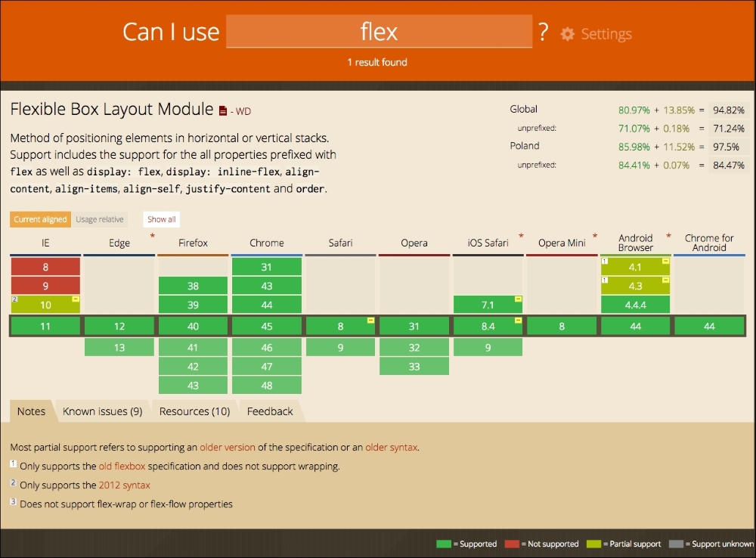
Task: Select the IE 11 current version cell
Action: pyautogui.click(x=45, y=327)
